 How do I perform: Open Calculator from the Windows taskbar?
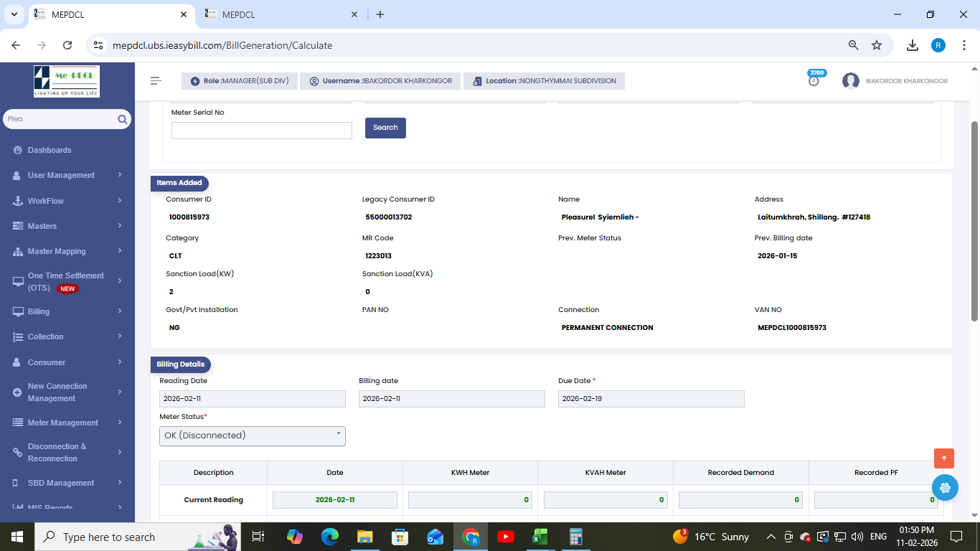[575, 537]
